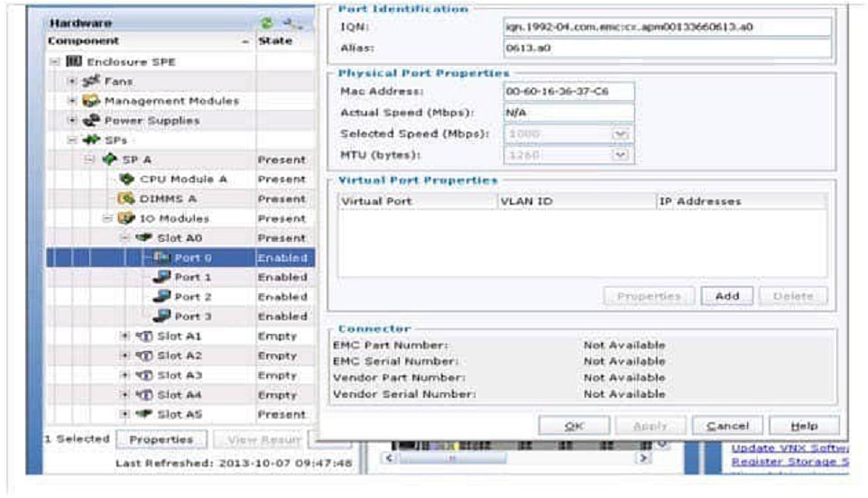Open the MTU bytes dropdown
The height and width of the screenshot is (498, 868).
pos(619,155)
